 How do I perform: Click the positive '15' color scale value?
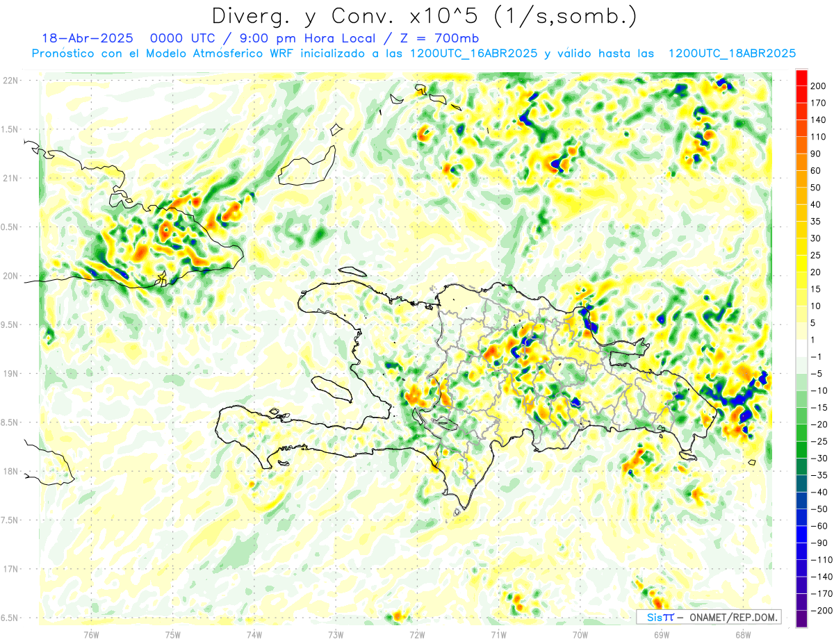[x=817, y=289]
